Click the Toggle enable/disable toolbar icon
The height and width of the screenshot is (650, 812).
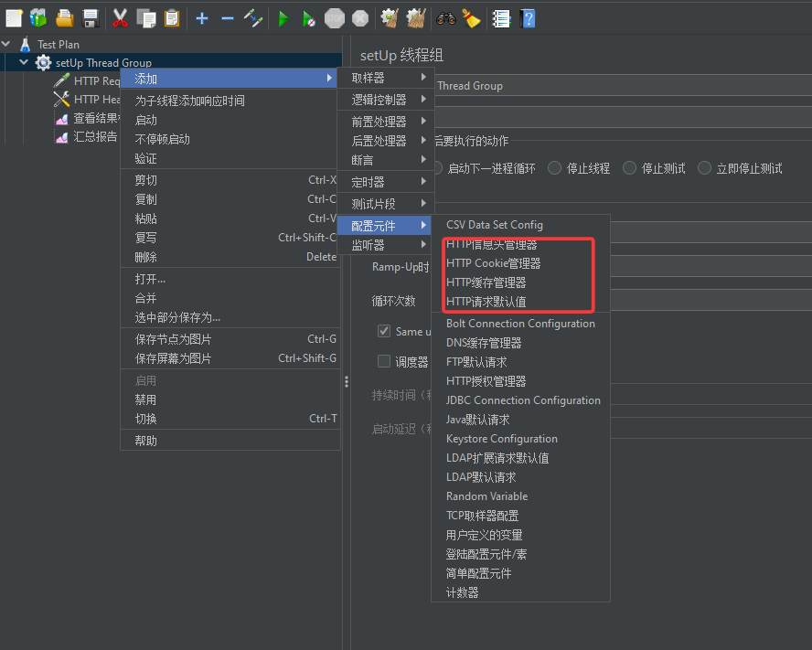click(253, 18)
